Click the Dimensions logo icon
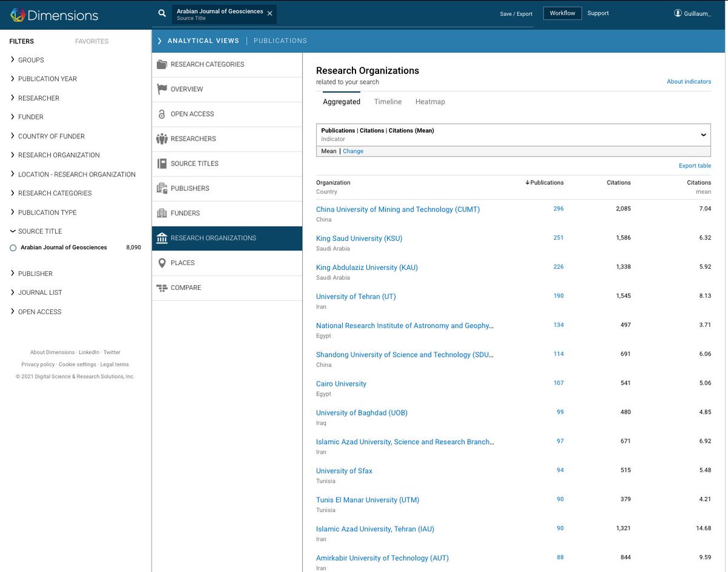Screen dimensions: 728x572 pos(18,15)
